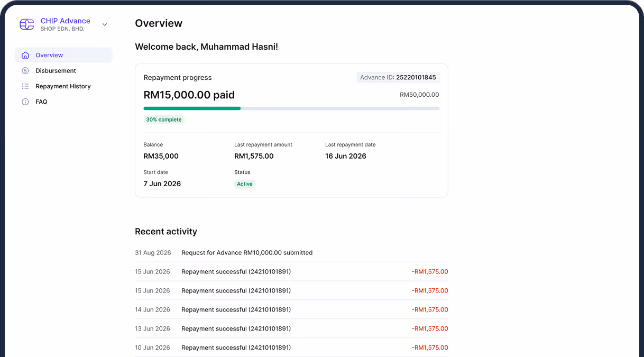Select the RM15,000.00 paid amount
The height and width of the screenshot is (357, 644).
click(189, 95)
